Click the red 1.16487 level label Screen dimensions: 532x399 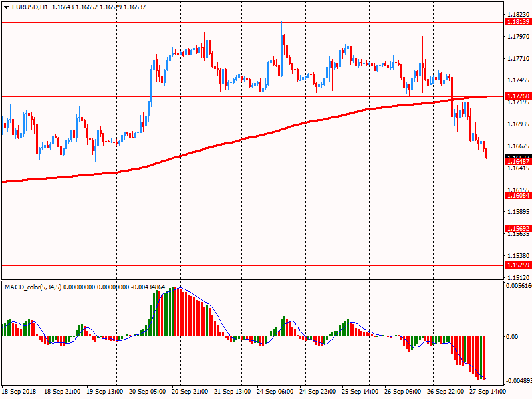(x=517, y=162)
